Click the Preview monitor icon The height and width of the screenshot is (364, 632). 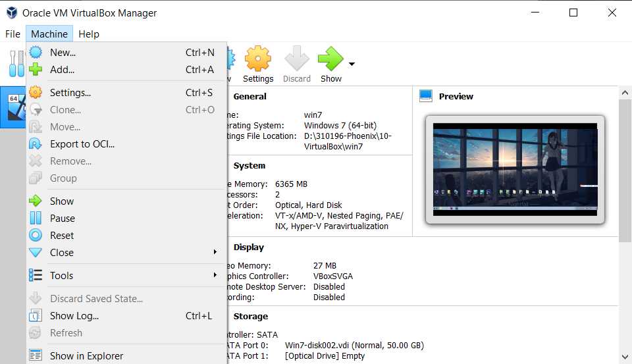coord(426,96)
